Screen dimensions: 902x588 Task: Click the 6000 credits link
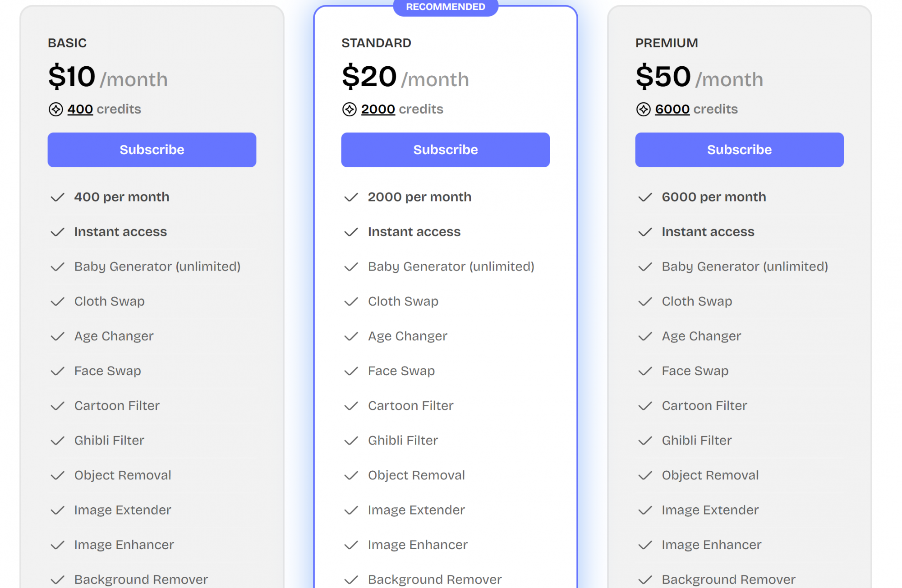tap(672, 109)
